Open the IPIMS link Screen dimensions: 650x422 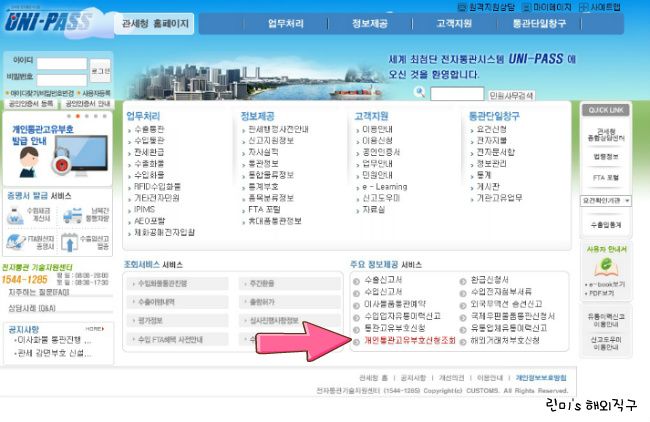(144, 209)
